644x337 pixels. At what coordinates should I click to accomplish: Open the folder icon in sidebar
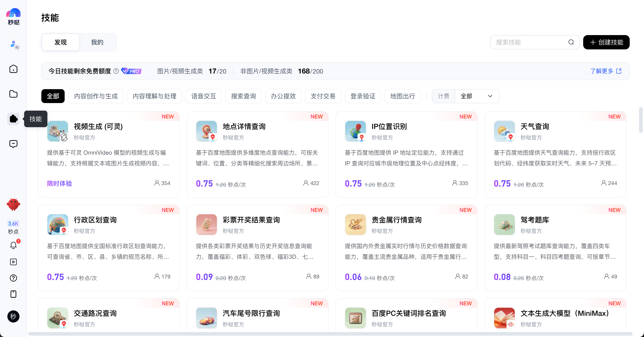coord(13,94)
